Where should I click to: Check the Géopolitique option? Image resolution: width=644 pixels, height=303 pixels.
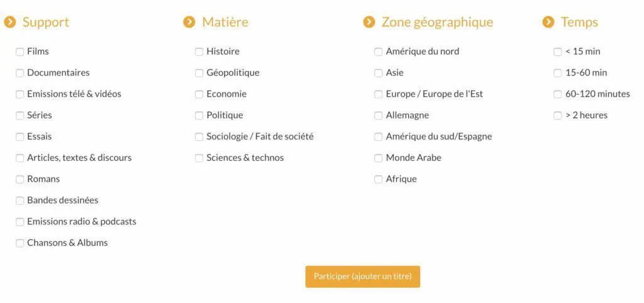pos(199,73)
